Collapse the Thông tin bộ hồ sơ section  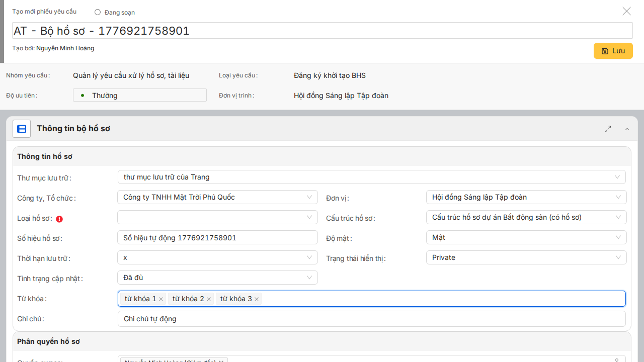point(627,129)
